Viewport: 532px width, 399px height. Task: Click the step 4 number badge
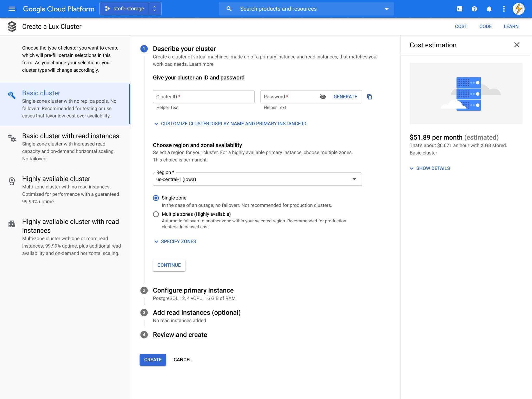click(x=144, y=335)
